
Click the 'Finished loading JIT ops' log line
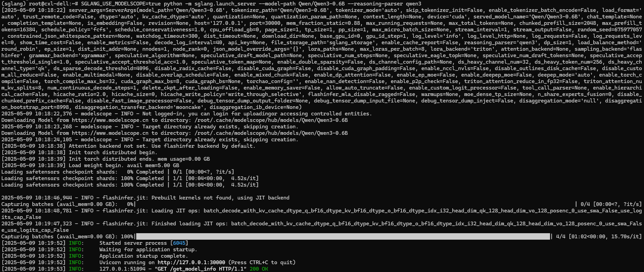(x=321, y=227)
